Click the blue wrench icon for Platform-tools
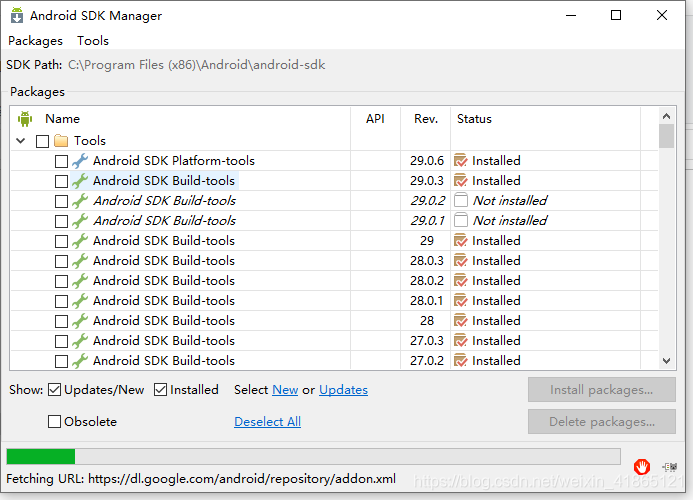The width and height of the screenshot is (693, 500). pyautogui.click(x=80, y=161)
